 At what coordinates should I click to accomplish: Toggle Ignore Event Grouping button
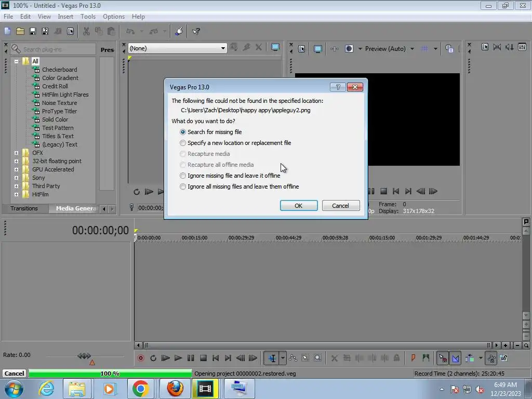[x=504, y=358]
